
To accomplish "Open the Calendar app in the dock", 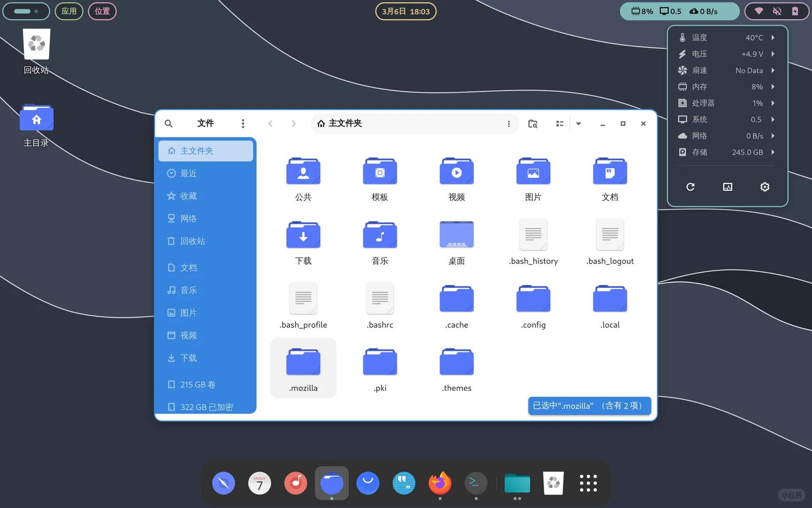I will [259, 483].
